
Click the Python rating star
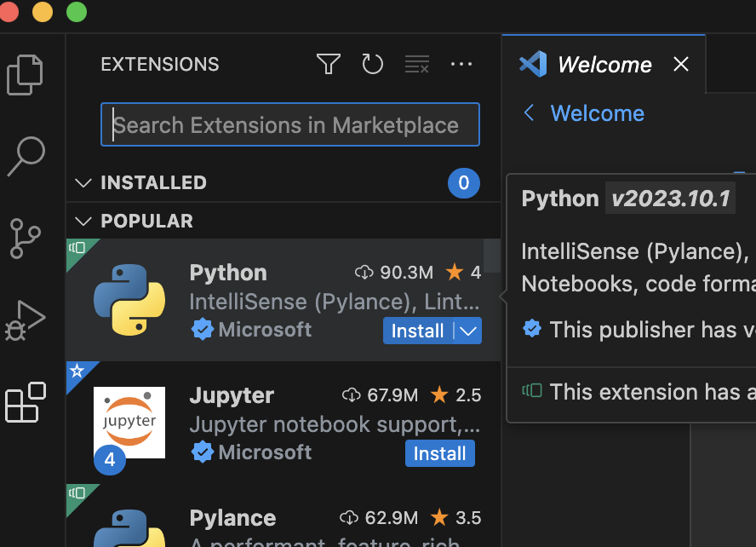click(x=454, y=272)
